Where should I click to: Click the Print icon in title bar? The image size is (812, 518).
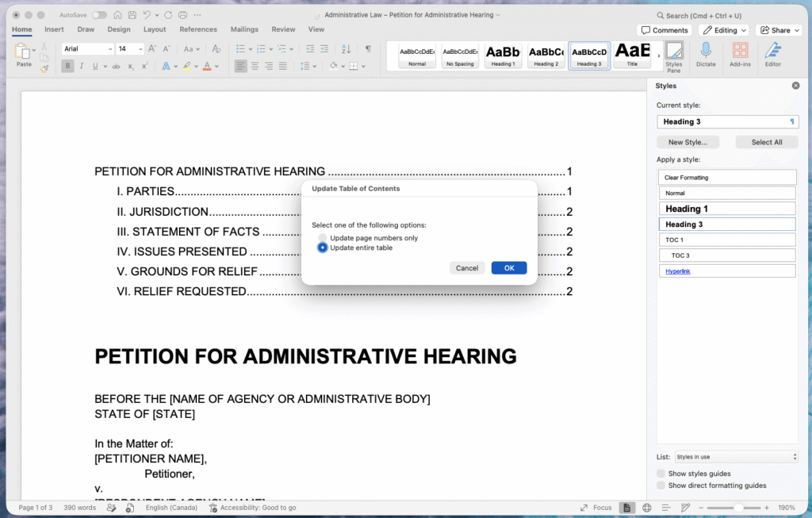(x=183, y=15)
